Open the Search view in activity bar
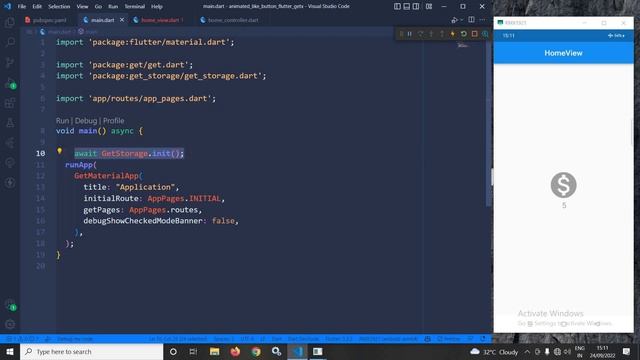This screenshot has height=360, width=640. pyautogui.click(x=10, y=42)
